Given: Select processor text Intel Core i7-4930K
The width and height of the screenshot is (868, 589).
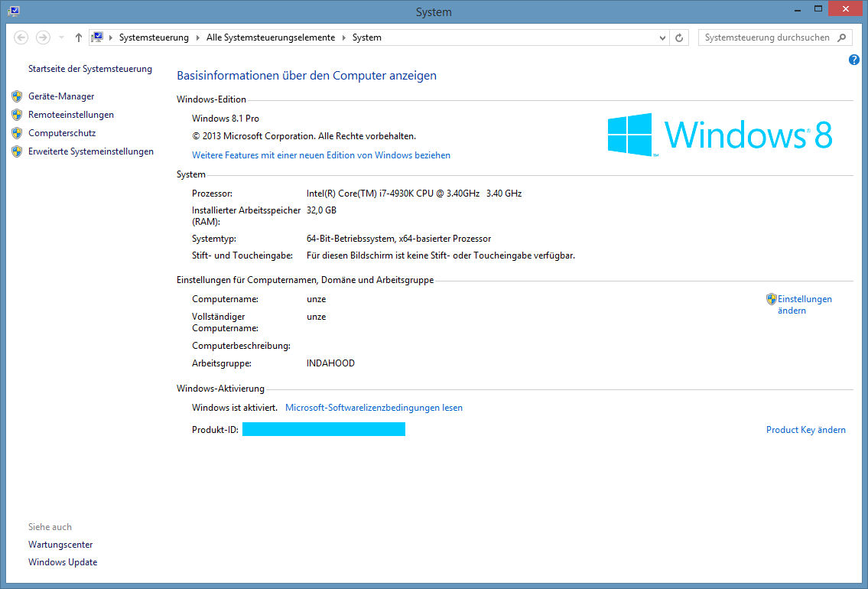Looking at the screenshot, I should (x=414, y=194).
